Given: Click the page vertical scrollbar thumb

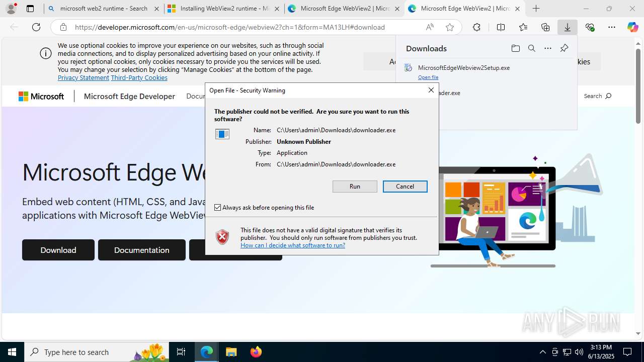Looking at the screenshot, I should click(x=638, y=85).
